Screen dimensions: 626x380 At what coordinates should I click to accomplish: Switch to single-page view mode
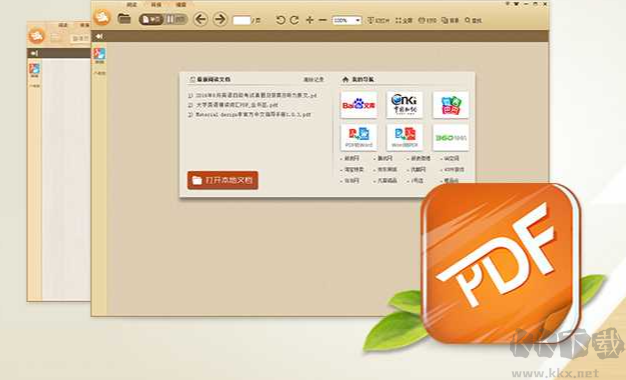(x=151, y=19)
